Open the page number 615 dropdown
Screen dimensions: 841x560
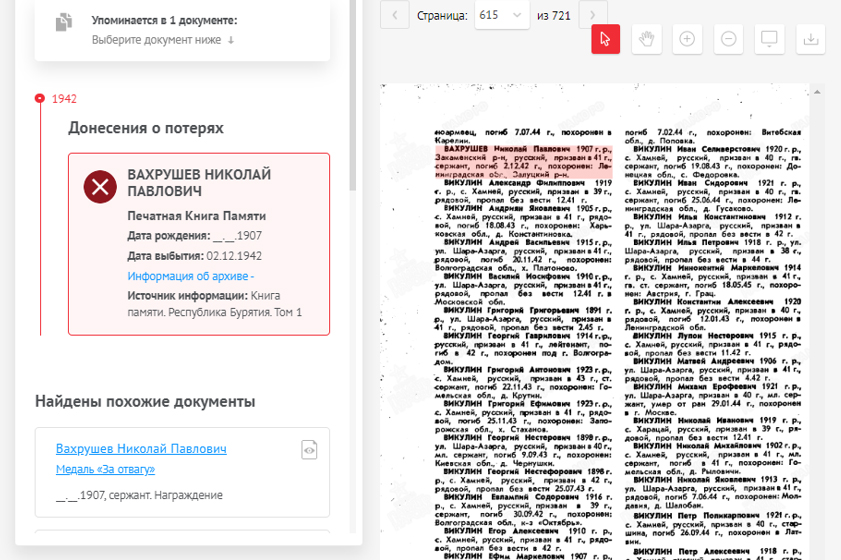[x=502, y=15]
